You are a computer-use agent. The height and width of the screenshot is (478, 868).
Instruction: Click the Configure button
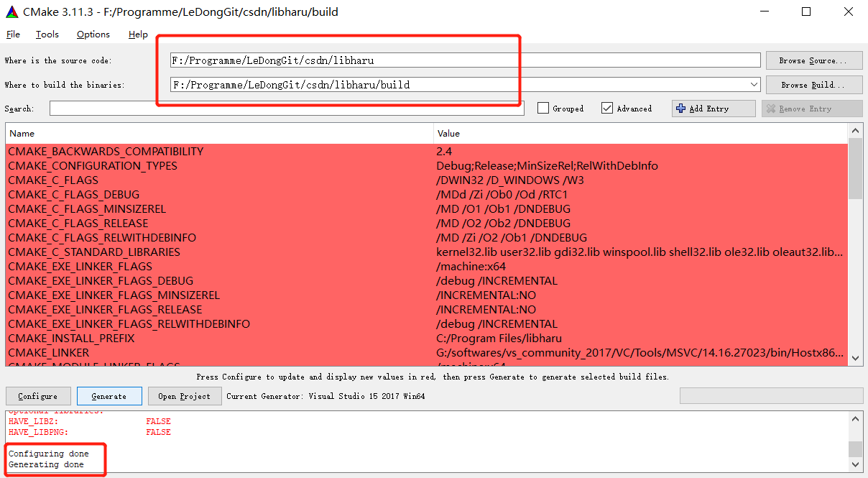click(38, 396)
